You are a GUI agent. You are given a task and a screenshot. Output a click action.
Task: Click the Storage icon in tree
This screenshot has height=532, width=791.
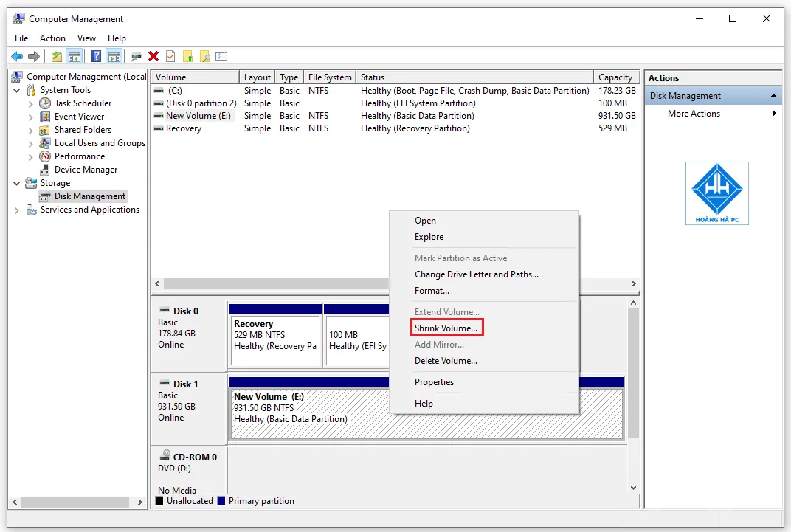pyautogui.click(x=31, y=182)
